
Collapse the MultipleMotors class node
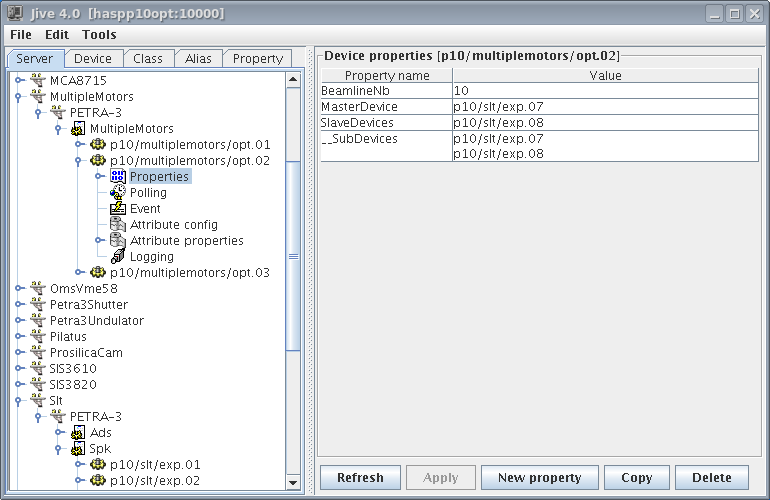pyautogui.click(x=58, y=129)
